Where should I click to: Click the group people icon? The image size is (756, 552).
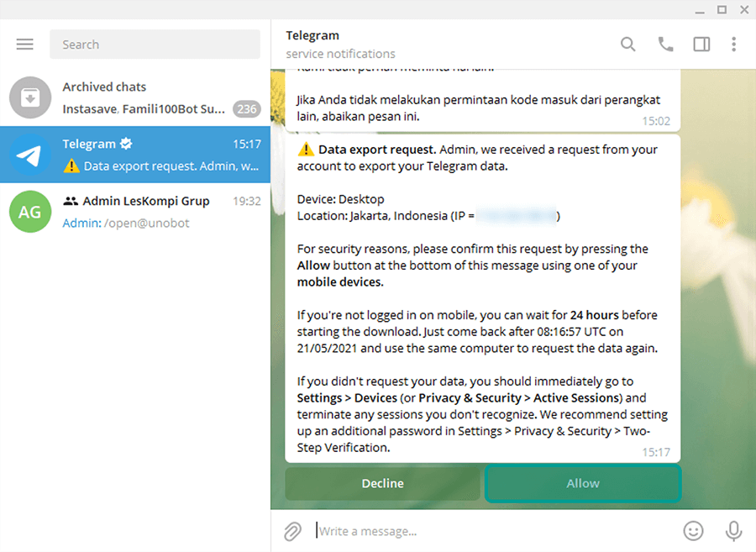71,201
